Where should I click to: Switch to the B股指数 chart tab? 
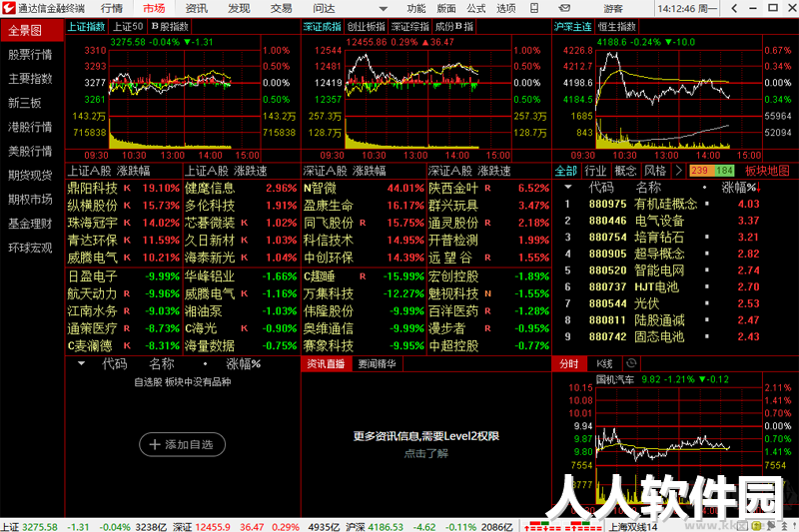click(x=170, y=27)
